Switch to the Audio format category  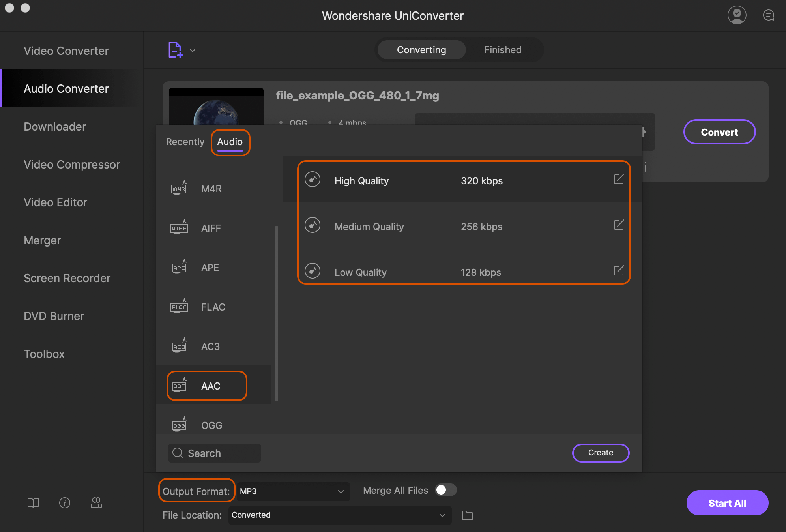tap(230, 141)
